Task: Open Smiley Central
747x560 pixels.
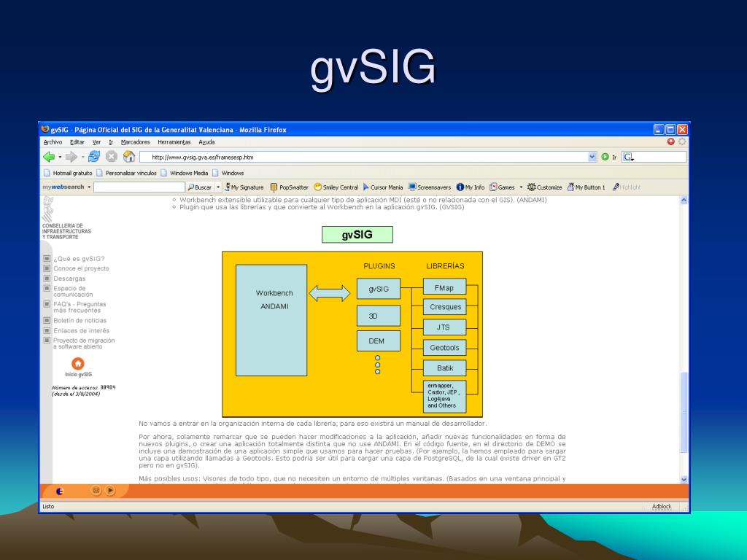Action: click(x=336, y=187)
